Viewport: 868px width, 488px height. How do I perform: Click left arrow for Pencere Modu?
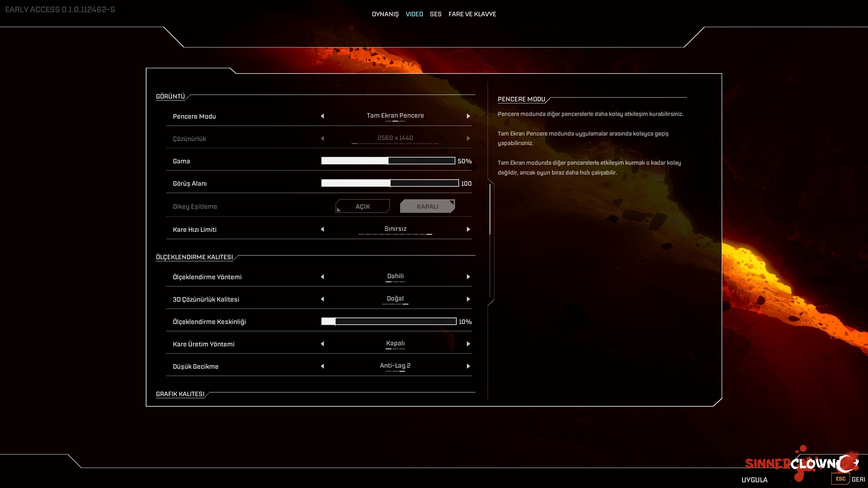pos(322,116)
